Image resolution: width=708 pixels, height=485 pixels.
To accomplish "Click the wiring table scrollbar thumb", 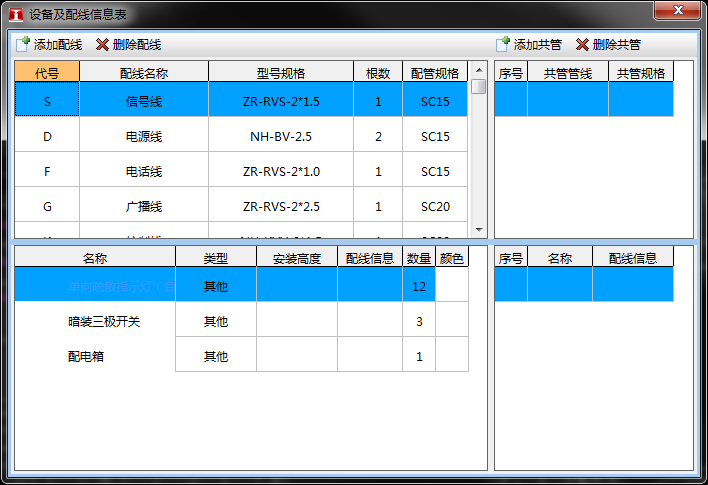I will (x=479, y=87).
